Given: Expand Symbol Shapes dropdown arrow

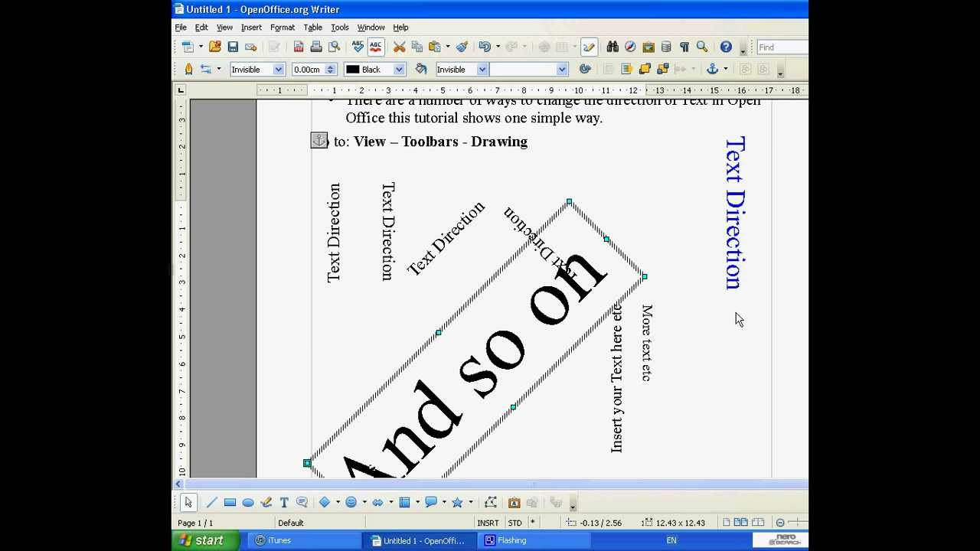Looking at the screenshot, I should pyautogui.click(x=364, y=503).
